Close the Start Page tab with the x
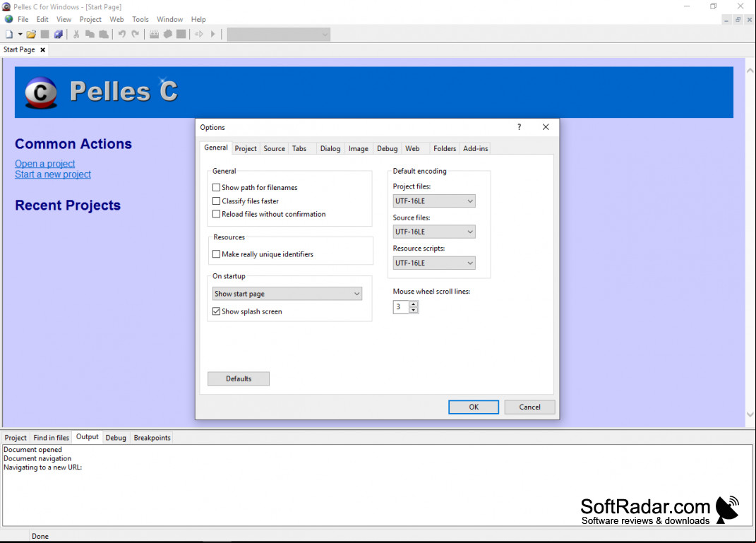Screen dimensions: 756x543 coord(43,49)
